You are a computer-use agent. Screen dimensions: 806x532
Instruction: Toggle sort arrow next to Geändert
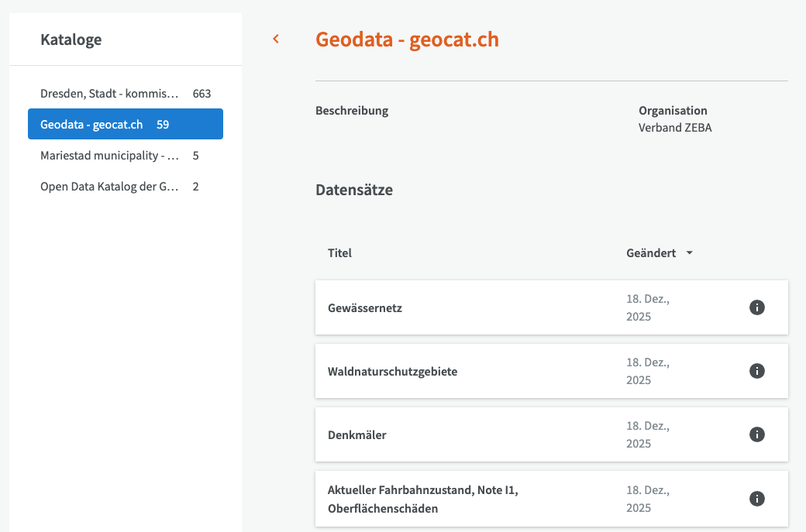[689, 253]
